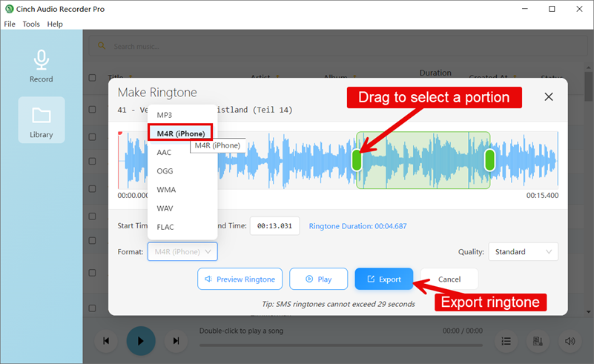Click the previous track button
This screenshot has height=364, width=594.
click(106, 341)
